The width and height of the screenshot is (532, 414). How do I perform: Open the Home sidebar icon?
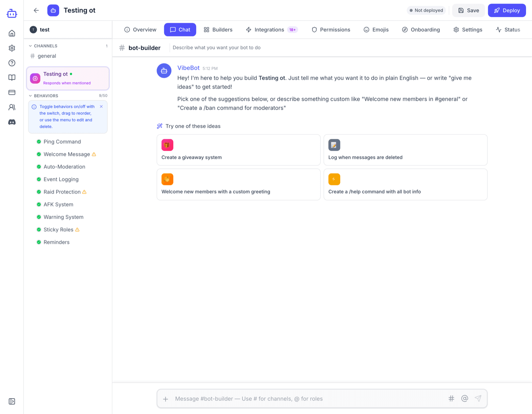point(12,33)
